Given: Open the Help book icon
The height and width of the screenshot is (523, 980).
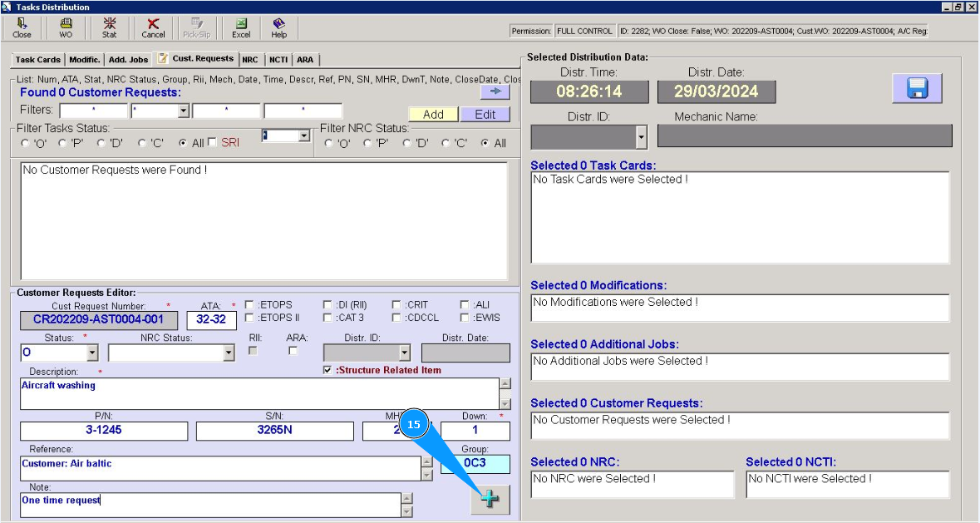Looking at the screenshot, I should click(x=278, y=27).
